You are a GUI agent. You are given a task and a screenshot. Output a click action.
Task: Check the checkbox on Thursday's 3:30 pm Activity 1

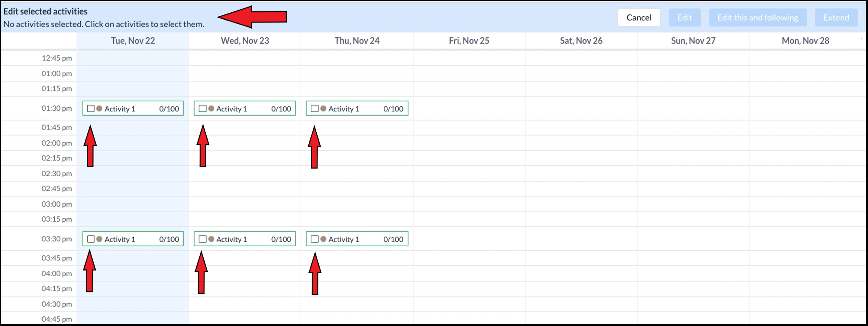(315, 239)
